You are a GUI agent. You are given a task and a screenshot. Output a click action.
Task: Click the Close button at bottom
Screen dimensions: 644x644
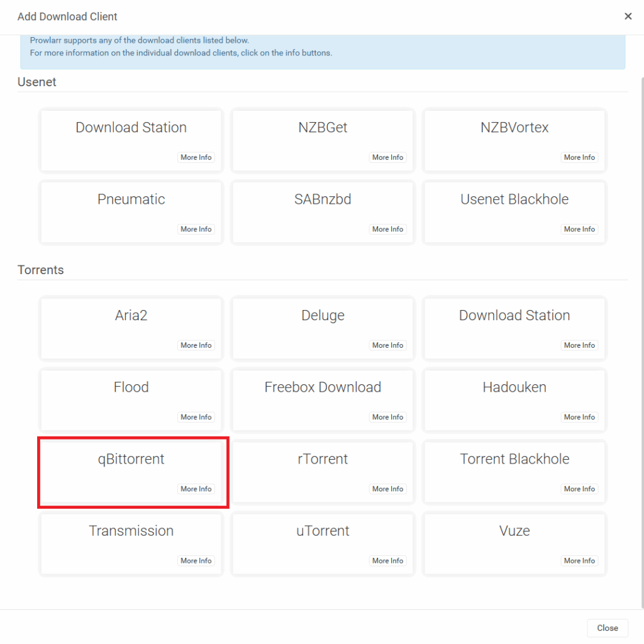[x=607, y=628]
